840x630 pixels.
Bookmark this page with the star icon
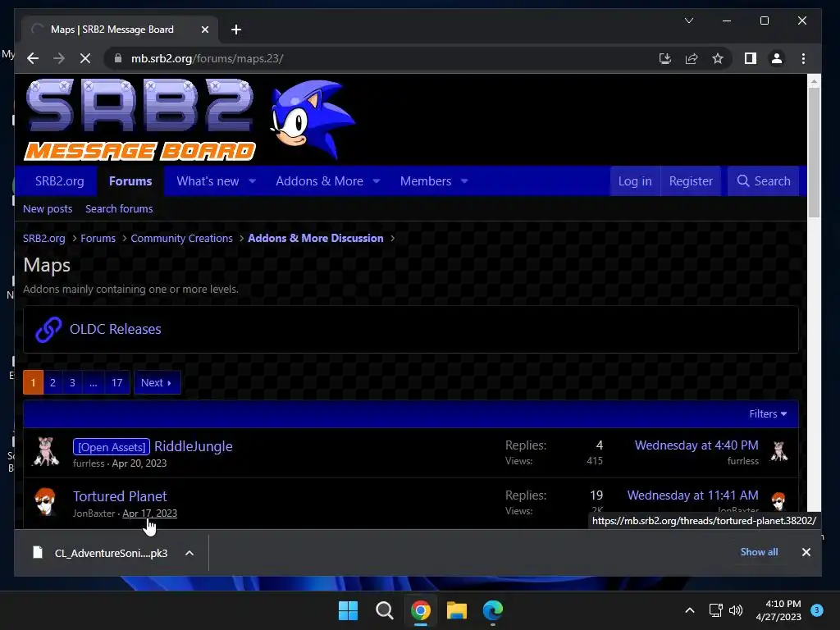pos(718,58)
